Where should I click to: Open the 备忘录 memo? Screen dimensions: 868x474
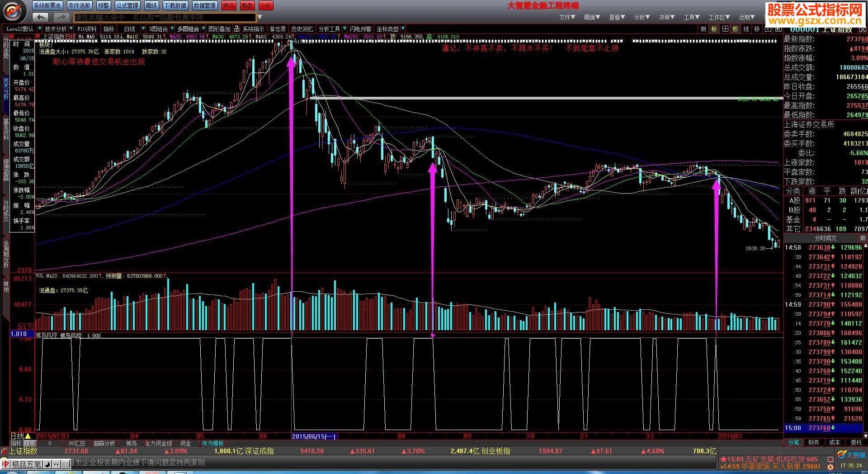[x=278, y=28]
